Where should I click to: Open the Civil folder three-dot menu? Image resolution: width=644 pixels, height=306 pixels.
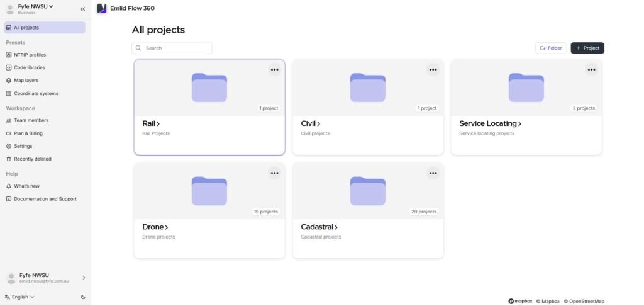433,69
